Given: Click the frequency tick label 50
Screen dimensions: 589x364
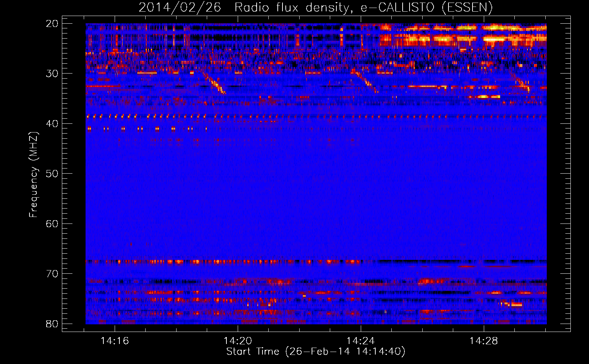Looking at the screenshot, I should click(x=52, y=174).
